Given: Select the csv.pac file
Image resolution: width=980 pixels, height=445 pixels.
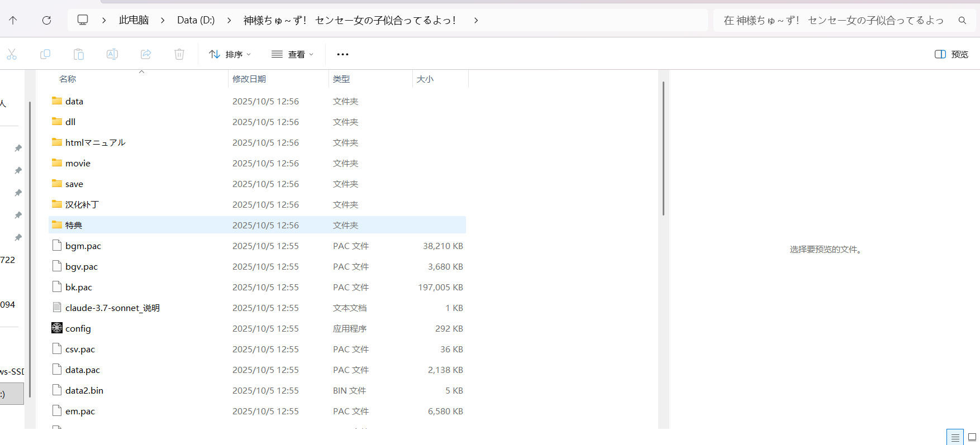Looking at the screenshot, I should tap(257, 349).
